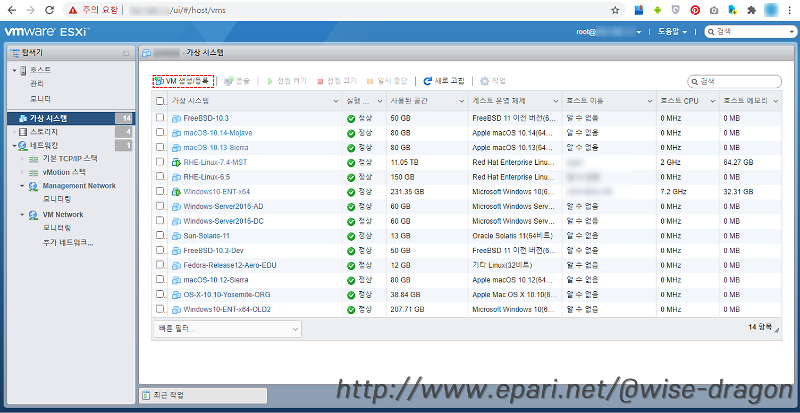
Task: Open 호스트 CPU column header dropdown arrow
Action: (x=713, y=101)
